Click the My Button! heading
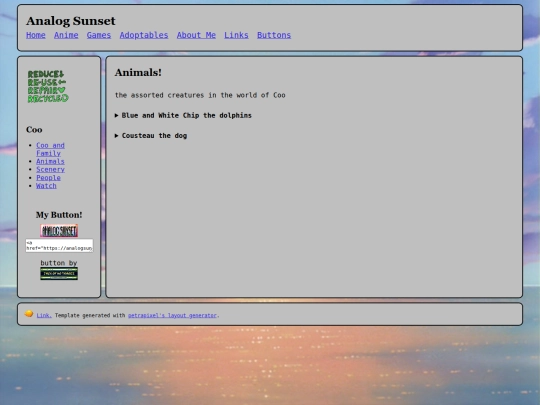 (59, 215)
